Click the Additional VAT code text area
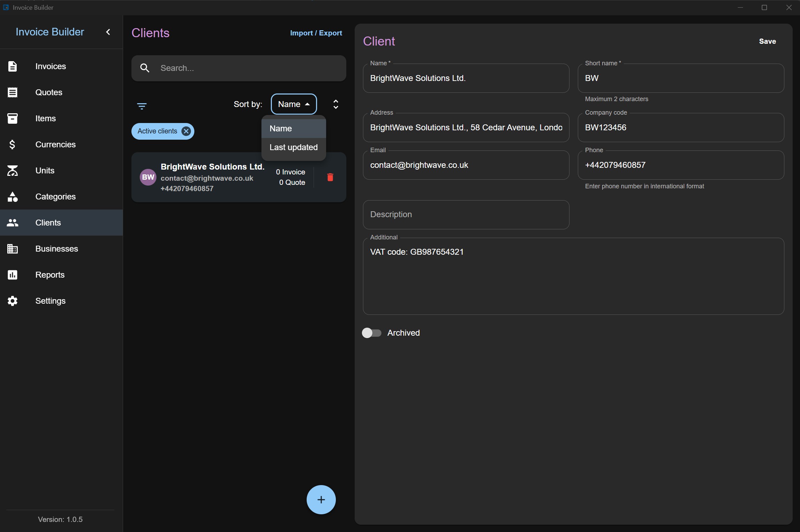Screen dimensions: 800x532 coord(573,276)
